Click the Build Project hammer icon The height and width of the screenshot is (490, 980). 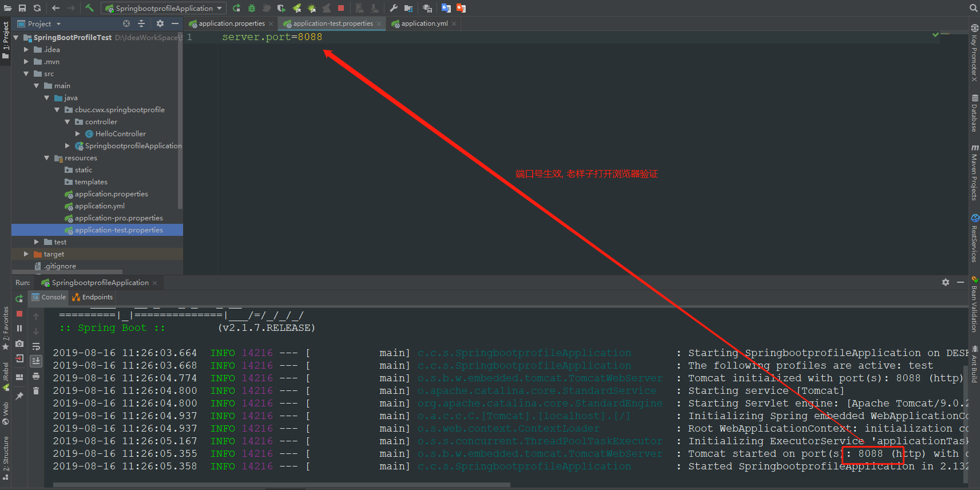coord(90,8)
